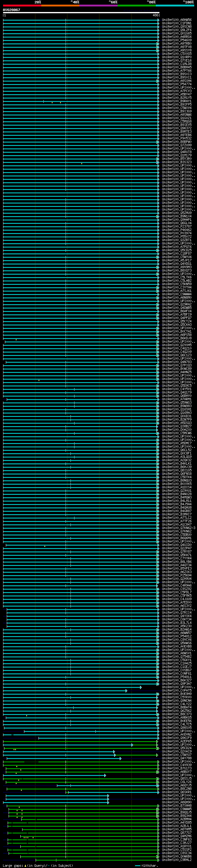Click UniRef100_P55072 label
Viewport: 197px width, 868px height.
click(177, 236)
